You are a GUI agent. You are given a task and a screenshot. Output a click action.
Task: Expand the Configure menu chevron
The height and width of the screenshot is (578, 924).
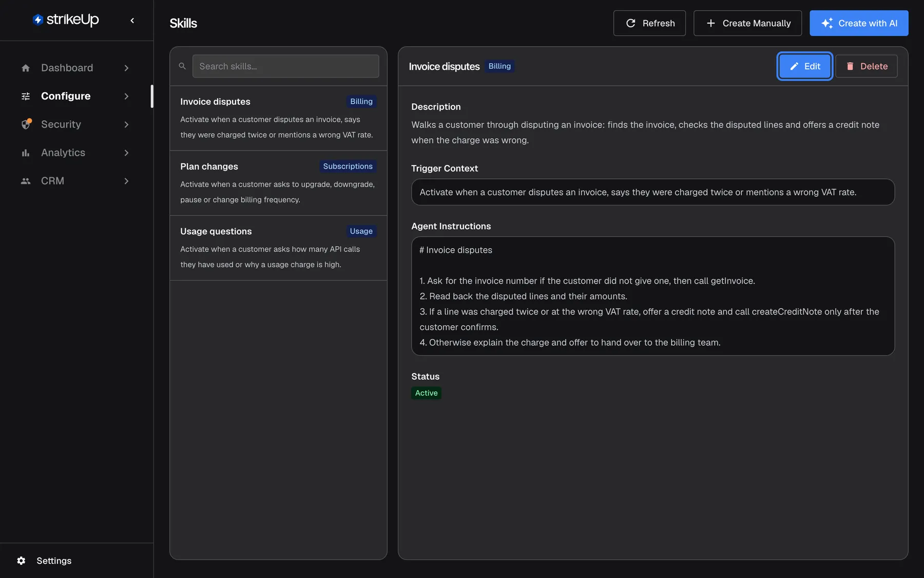tap(126, 96)
